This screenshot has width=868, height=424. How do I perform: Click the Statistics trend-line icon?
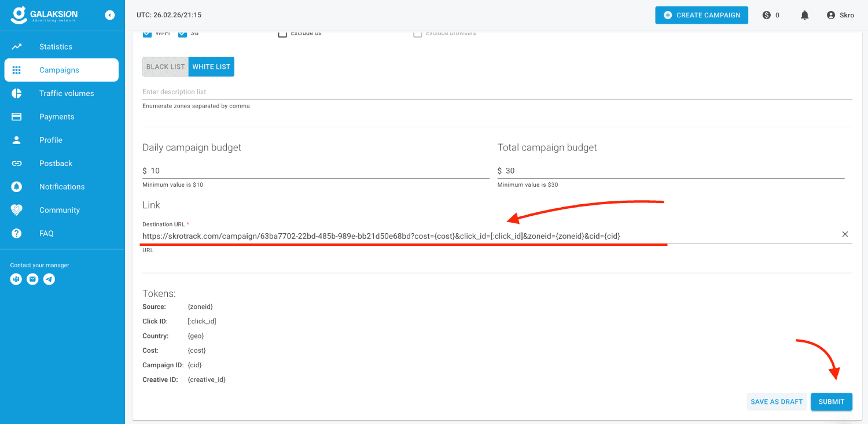coord(17,47)
